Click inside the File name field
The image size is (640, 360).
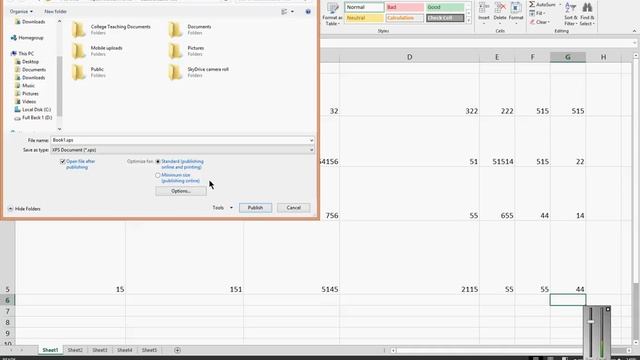pyautogui.click(x=180, y=140)
